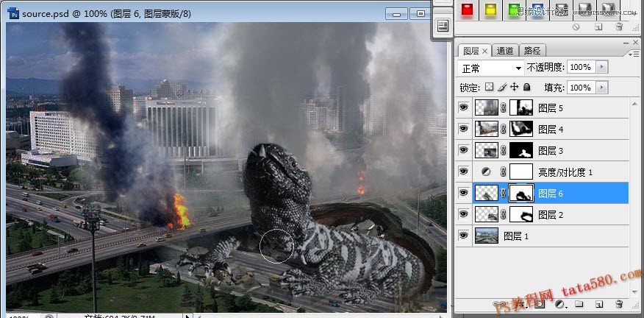Click the 图层 5 mask link icon
This screenshot has width=644, height=318.
pos(504,107)
